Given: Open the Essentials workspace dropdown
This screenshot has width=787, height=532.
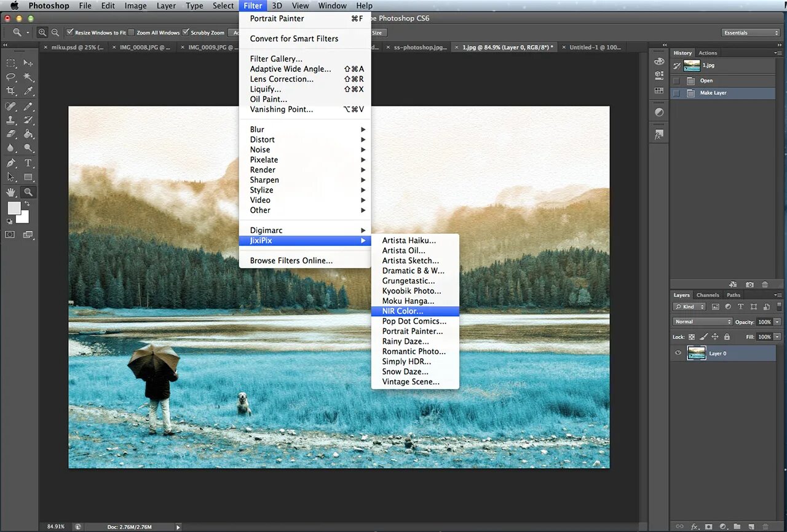Looking at the screenshot, I should coord(750,33).
